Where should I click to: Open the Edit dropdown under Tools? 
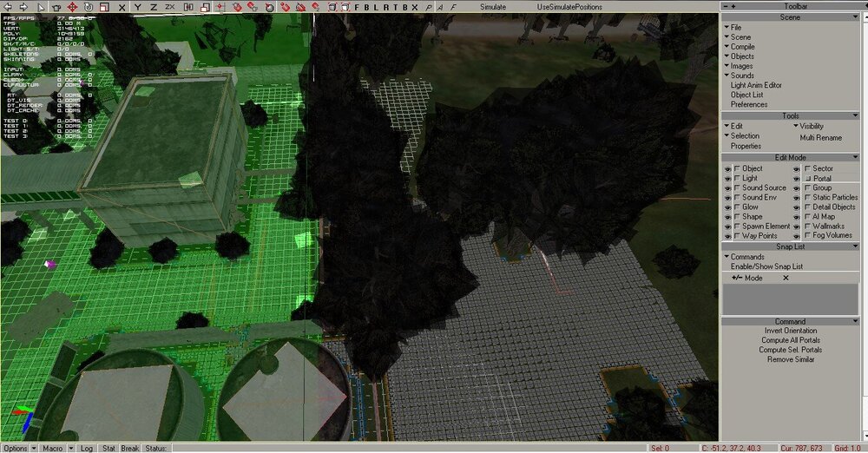click(733, 126)
